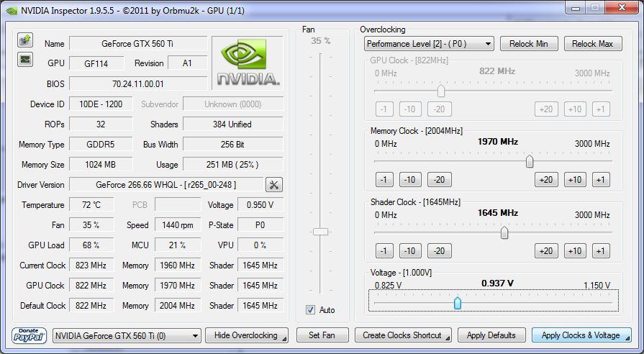Screen dimensions: 644x354
Task: Open driver profile settings wrench icon
Action: coord(274,185)
